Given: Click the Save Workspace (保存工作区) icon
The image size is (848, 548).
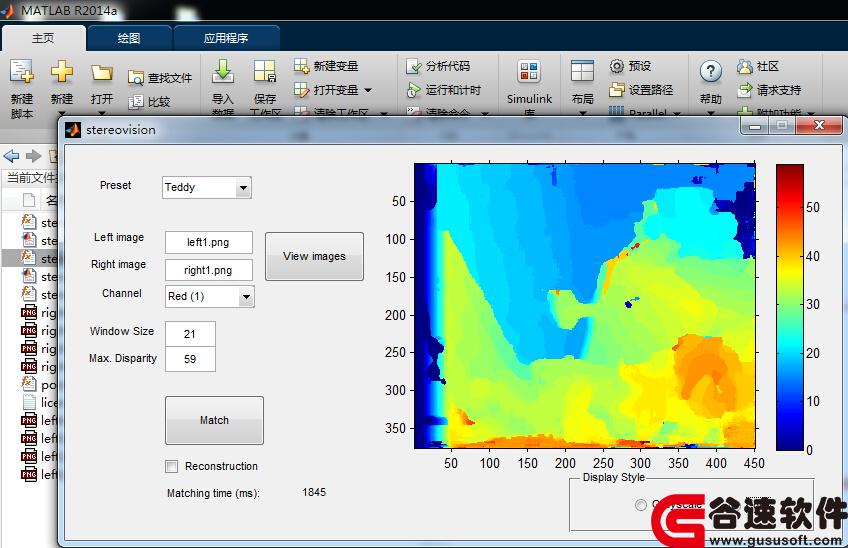Looking at the screenshot, I should click(x=265, y=71).
